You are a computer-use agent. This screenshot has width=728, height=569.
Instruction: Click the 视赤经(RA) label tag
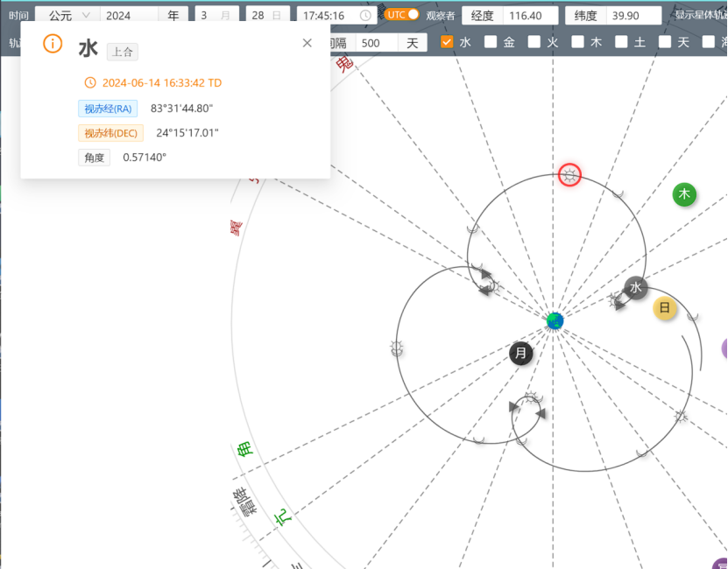(108, 109)
